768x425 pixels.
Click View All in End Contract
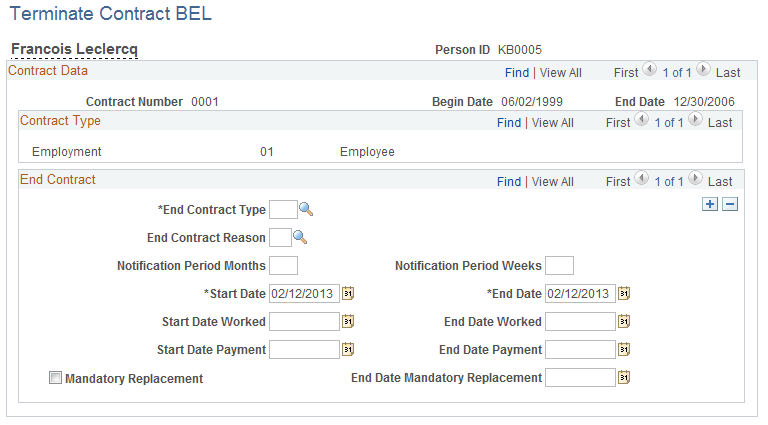pos(552,182)
